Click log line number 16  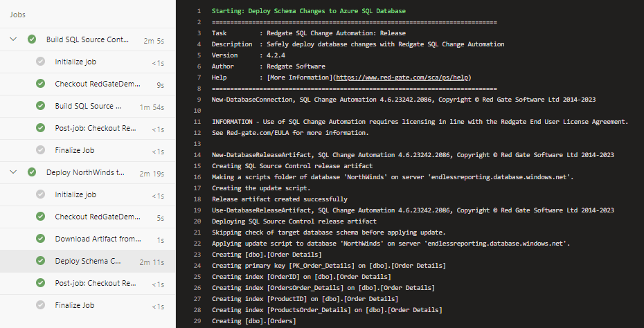pyautogui.click(x=199, y=177)
